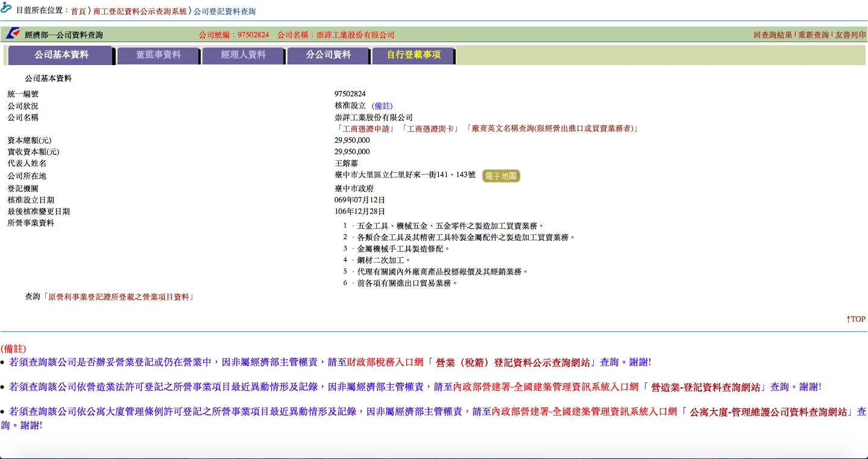Image resolution: width=868 pixels, height=459 pixels.
Task: Open the 分公司資料 tab
Action: [x=328, y=55]
